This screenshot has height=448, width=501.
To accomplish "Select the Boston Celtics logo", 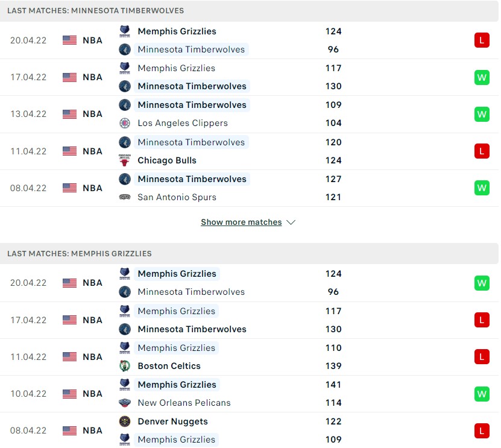I will pyautogui.click(x=125, y=366).
